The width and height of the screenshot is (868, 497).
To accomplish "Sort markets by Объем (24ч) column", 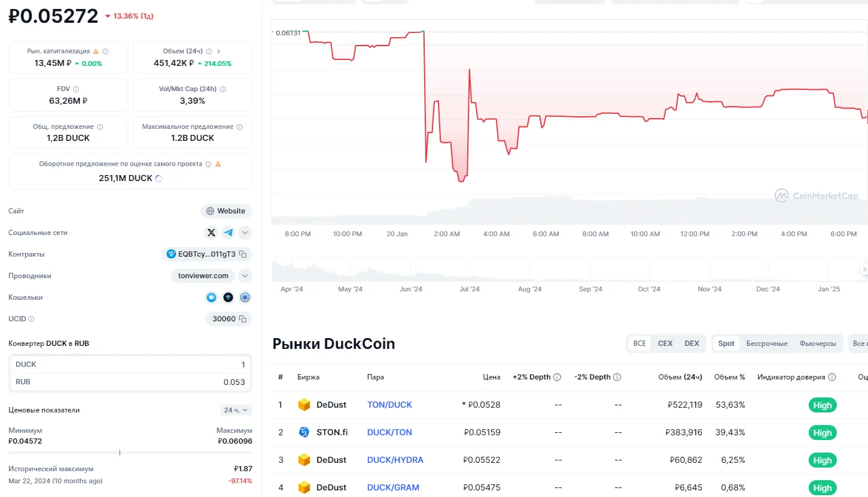I will click(680, 377).
